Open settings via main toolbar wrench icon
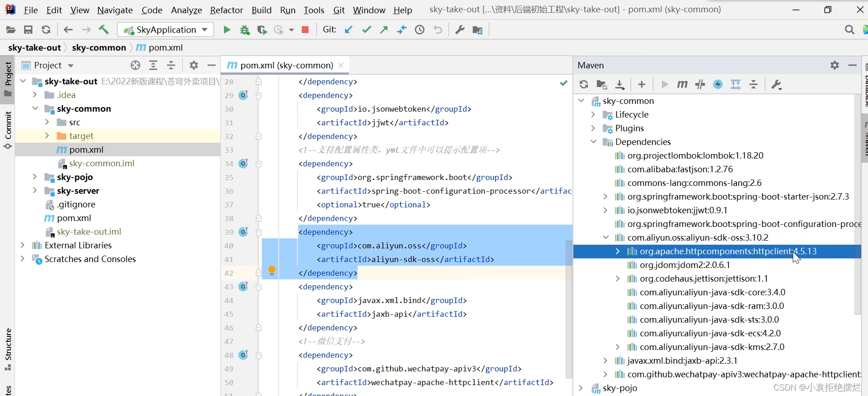Screen dimensions: 868x396 tap(460, 30)
